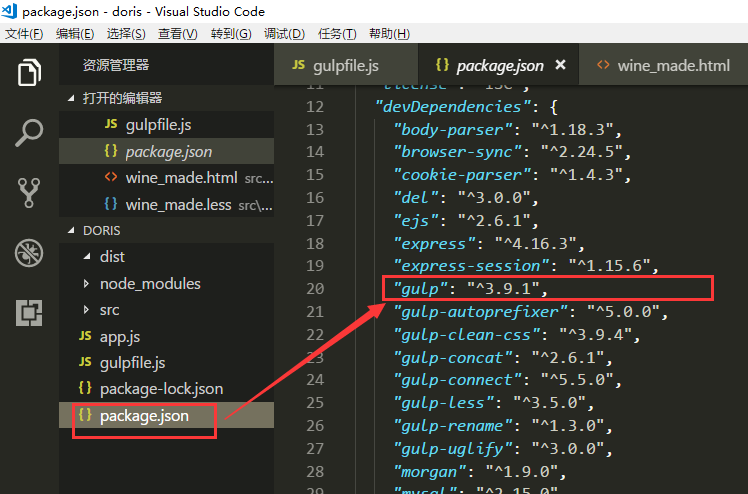Open package.json in the DORIS tree
This screenshot has height=494, width=748.
166,415
